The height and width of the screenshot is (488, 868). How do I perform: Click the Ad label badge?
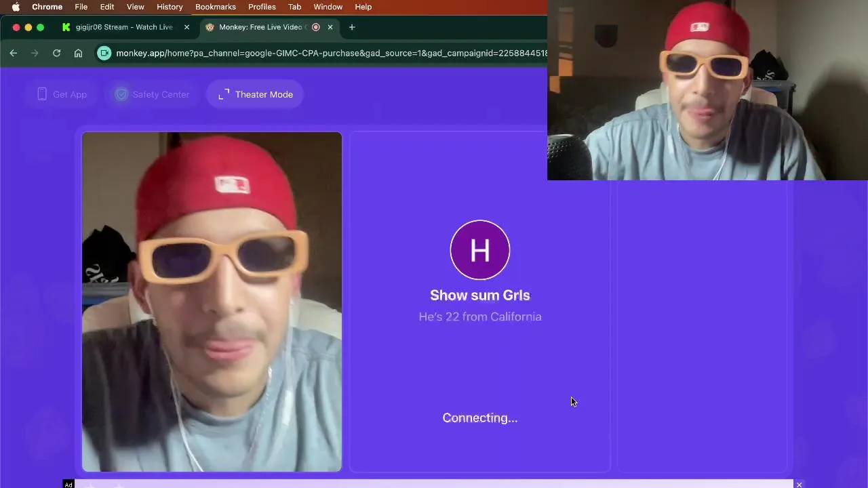tap(68, 484)
